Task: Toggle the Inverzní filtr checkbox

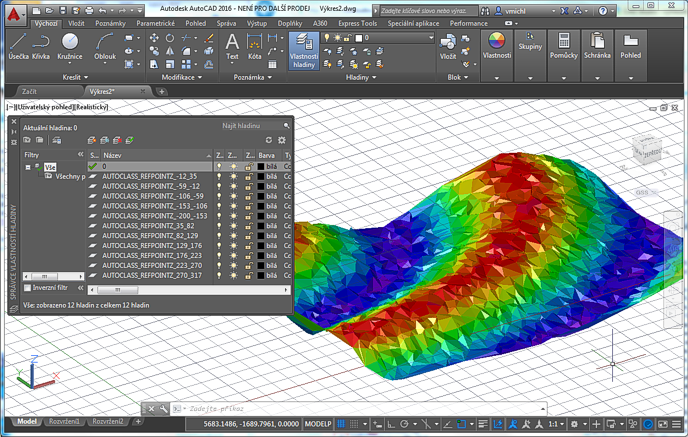Action: pyautogui.click(x=27, y=288)
